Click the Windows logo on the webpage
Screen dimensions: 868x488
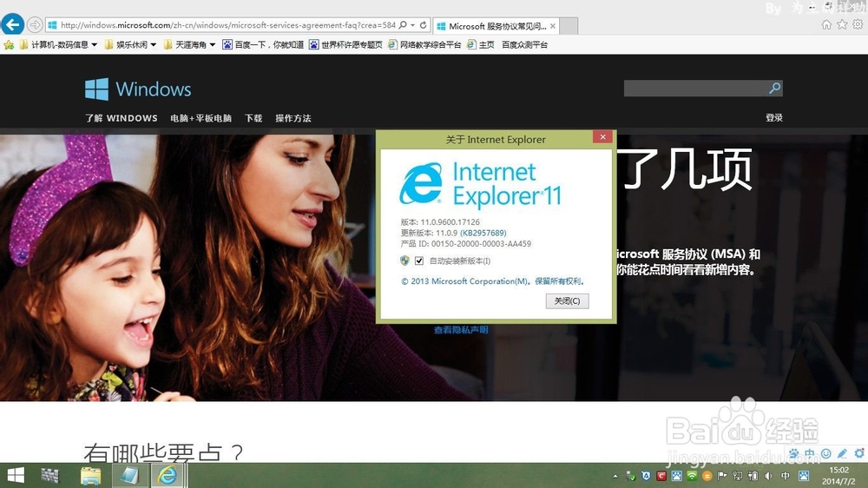pos(138,89)
